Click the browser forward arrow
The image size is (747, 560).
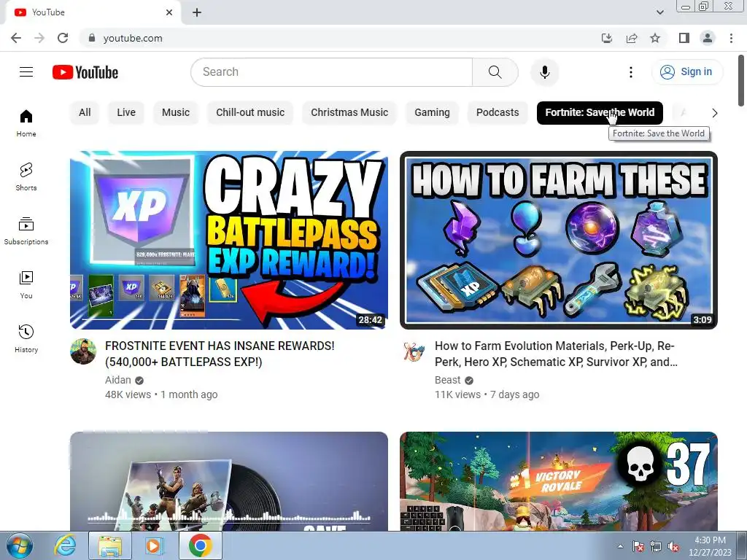click(x=39, y=38)
